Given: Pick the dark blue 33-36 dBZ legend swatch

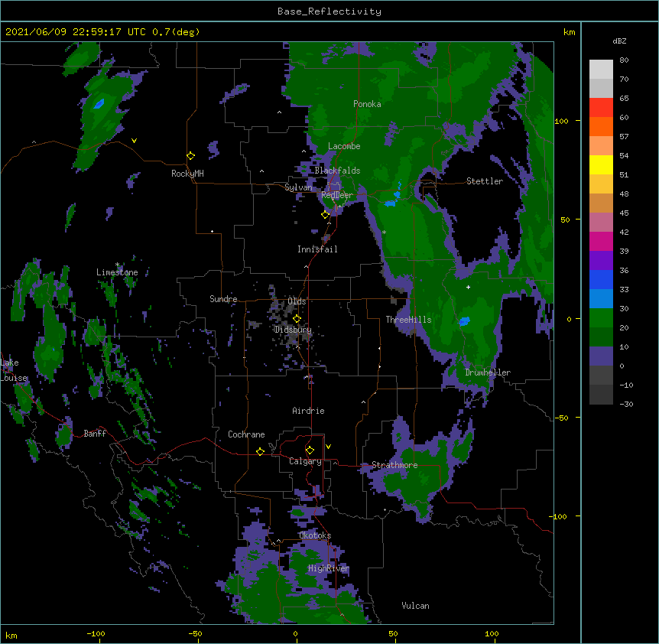Looking at the screenshot, I should [601, 280].
